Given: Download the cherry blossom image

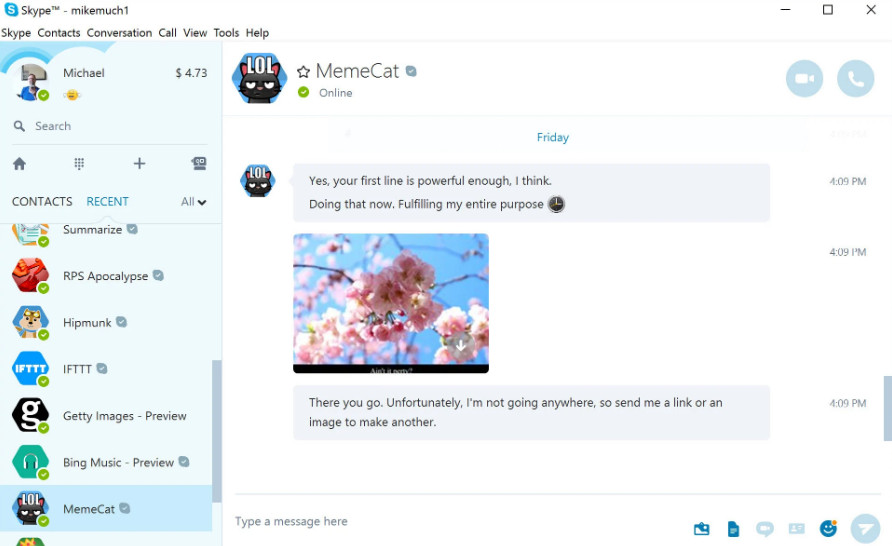Looking at the screenshot, I should [461, 345].
